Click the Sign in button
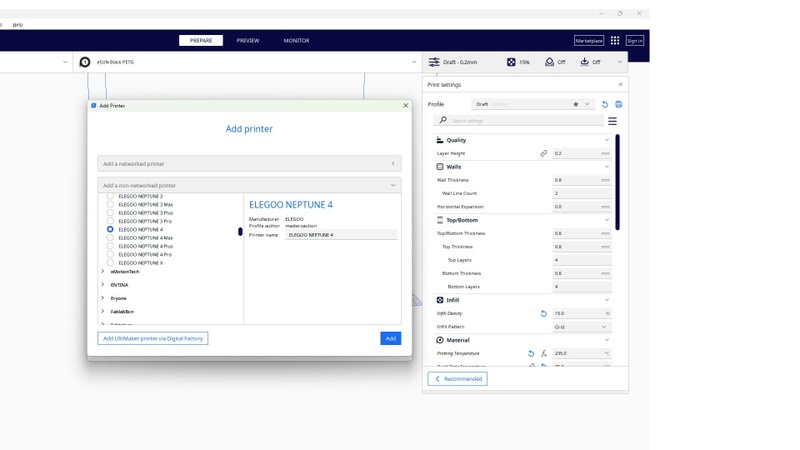The height and width of the screenshot is (450, 800). [x=635, y=40]
